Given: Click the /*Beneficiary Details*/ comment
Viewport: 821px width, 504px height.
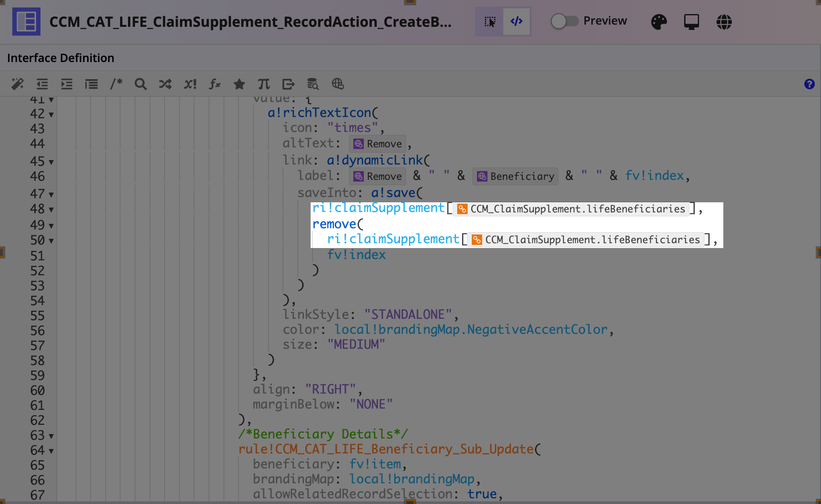Looking at the screenshot, I should click(x=323, y=434).
